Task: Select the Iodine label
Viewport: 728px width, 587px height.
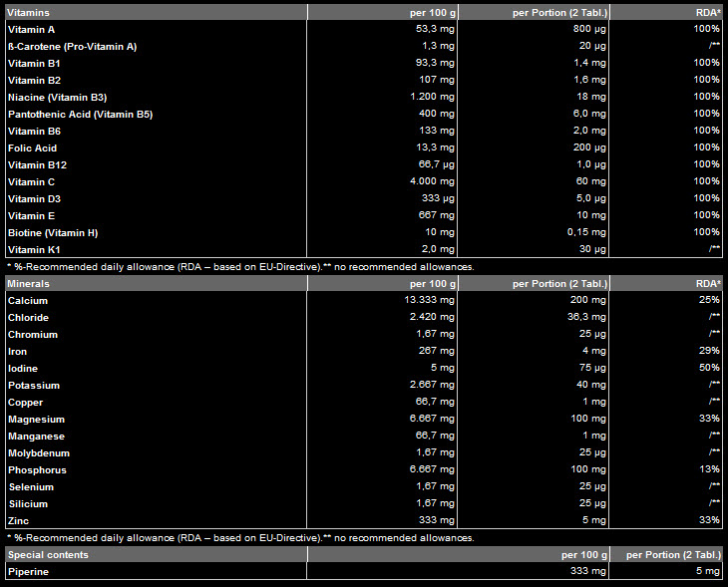Action: (23, 369)
